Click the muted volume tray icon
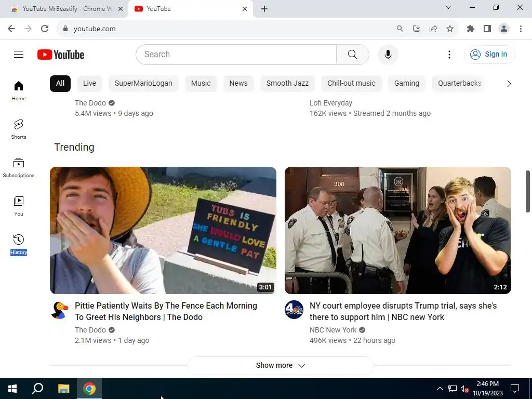532x399 pixels. point(464,389)
